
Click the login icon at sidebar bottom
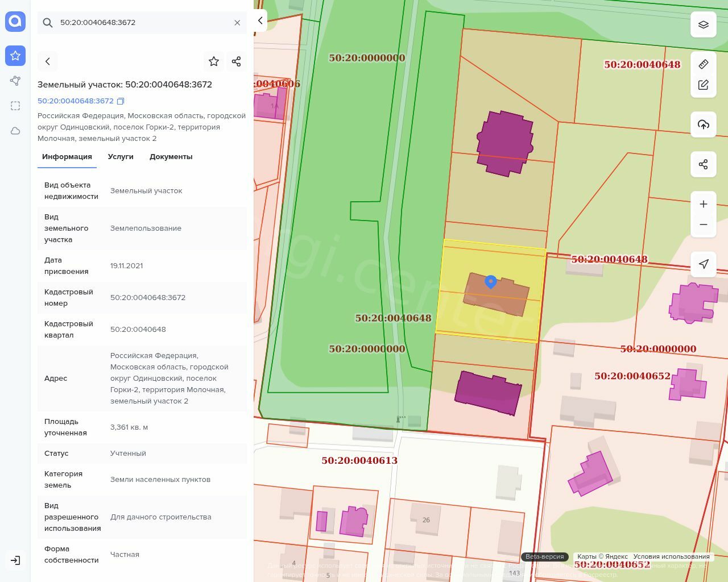click(15, 560)
